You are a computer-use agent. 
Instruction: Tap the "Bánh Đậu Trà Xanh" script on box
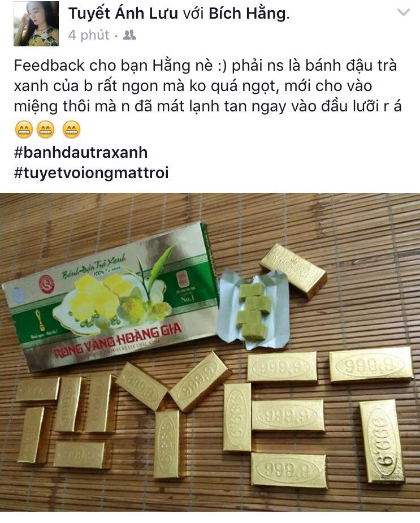(x=94, y=266)
